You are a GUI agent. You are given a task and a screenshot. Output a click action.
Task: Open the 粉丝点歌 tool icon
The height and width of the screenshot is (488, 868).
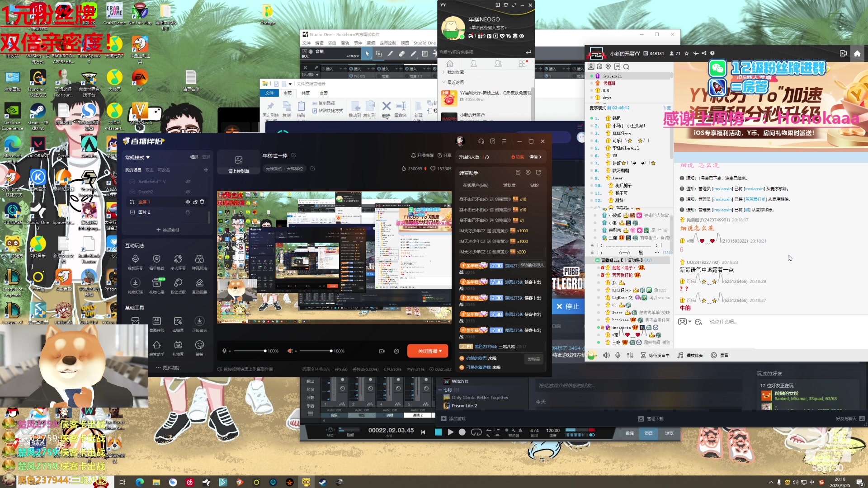[178, 286]
